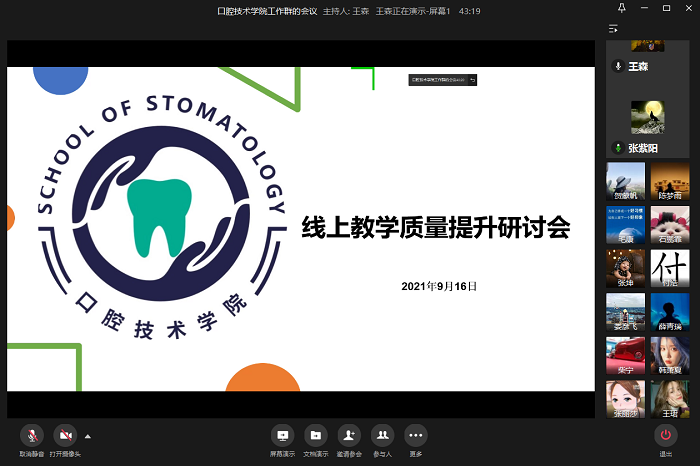Unmute microphone with 取消静音 button
Screen dimensions: 700x466
pos(32,435)
